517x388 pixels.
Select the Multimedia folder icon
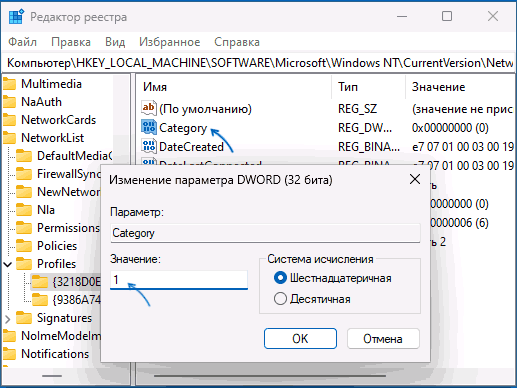[x=10, y=84]
